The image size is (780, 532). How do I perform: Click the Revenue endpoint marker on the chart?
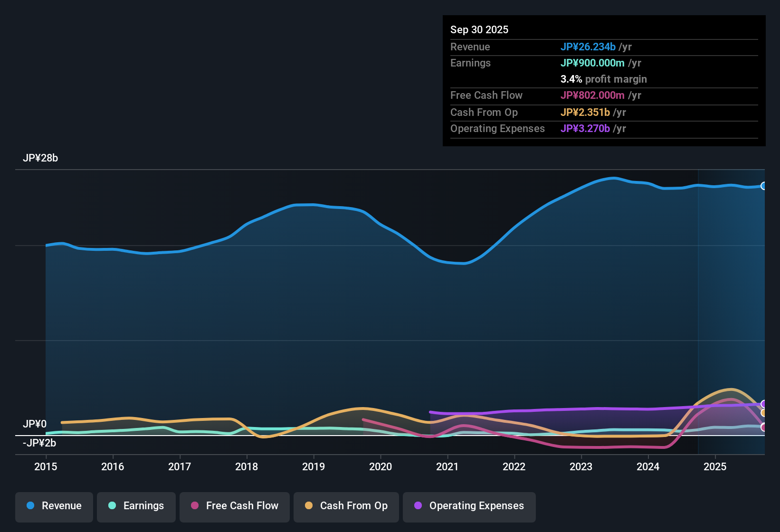click(764, 186)
